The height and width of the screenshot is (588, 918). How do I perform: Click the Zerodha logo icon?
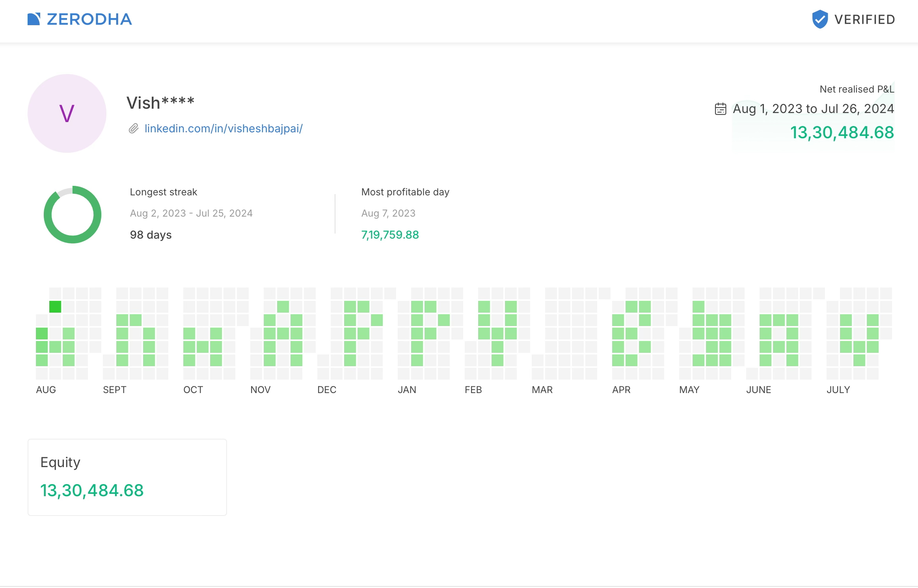[x=34, y=19]
